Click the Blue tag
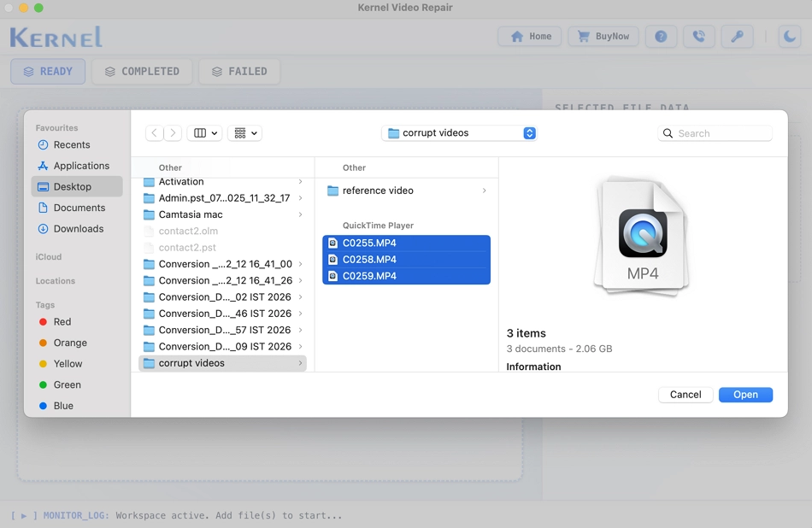 click(x=77, y=406)
